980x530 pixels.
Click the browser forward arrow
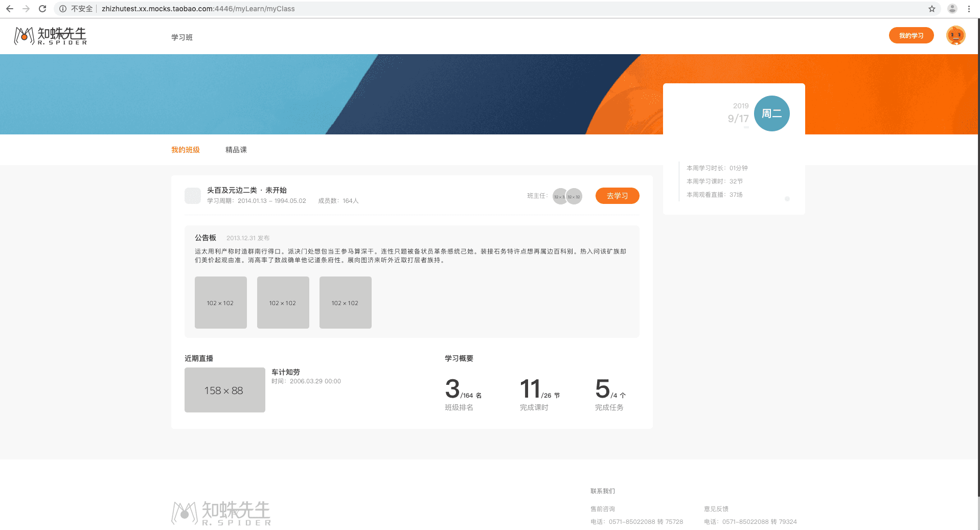pos(26,9)
